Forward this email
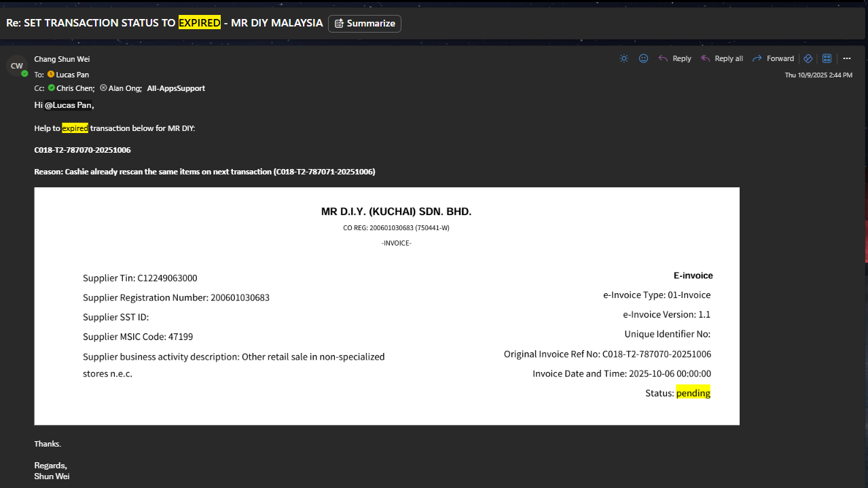Screen dimensions: 868x488 [773, 58]
